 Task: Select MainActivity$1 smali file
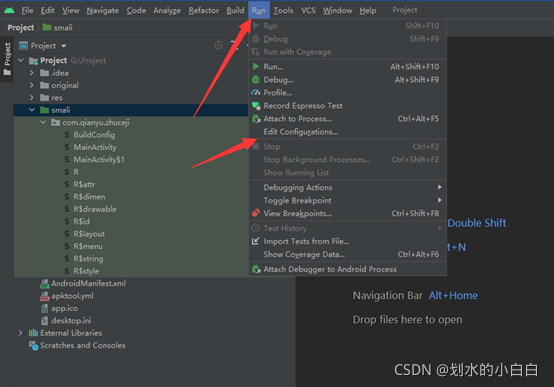99,159
